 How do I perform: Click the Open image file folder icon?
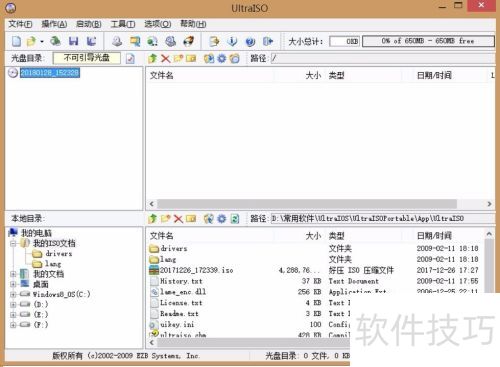tap(31, 41)
